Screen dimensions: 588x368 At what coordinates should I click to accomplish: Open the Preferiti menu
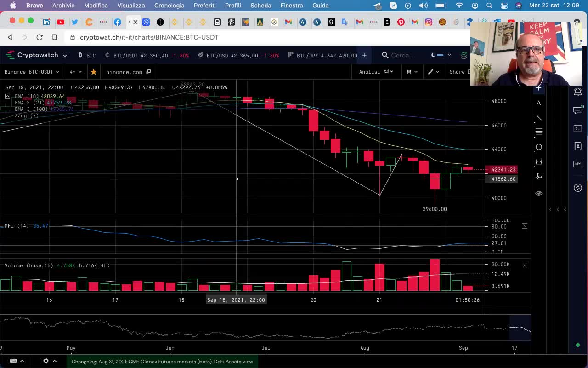tap(205, 6)
